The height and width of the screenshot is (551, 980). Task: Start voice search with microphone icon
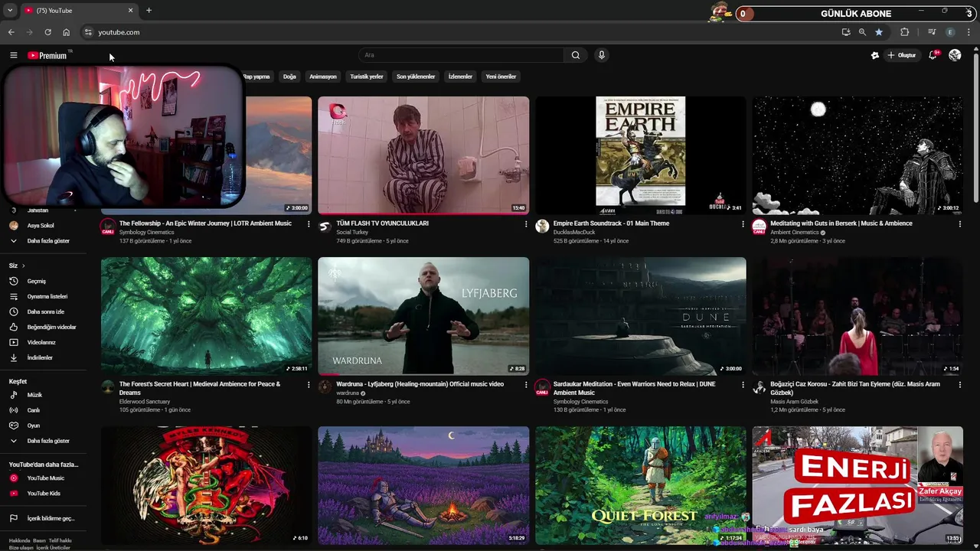(x=602, y=55)
